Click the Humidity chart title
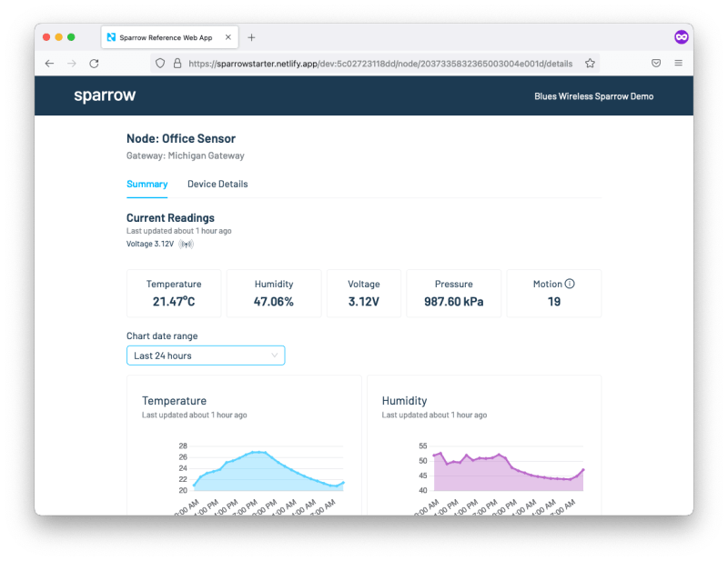The height and width of the screenshot is (561, 728). pyautogui.click(x=404, y=401)
